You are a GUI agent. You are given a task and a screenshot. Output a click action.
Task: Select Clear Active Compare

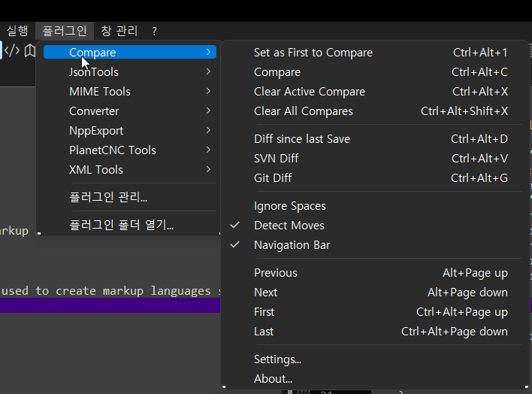click(x=374, y=92)
